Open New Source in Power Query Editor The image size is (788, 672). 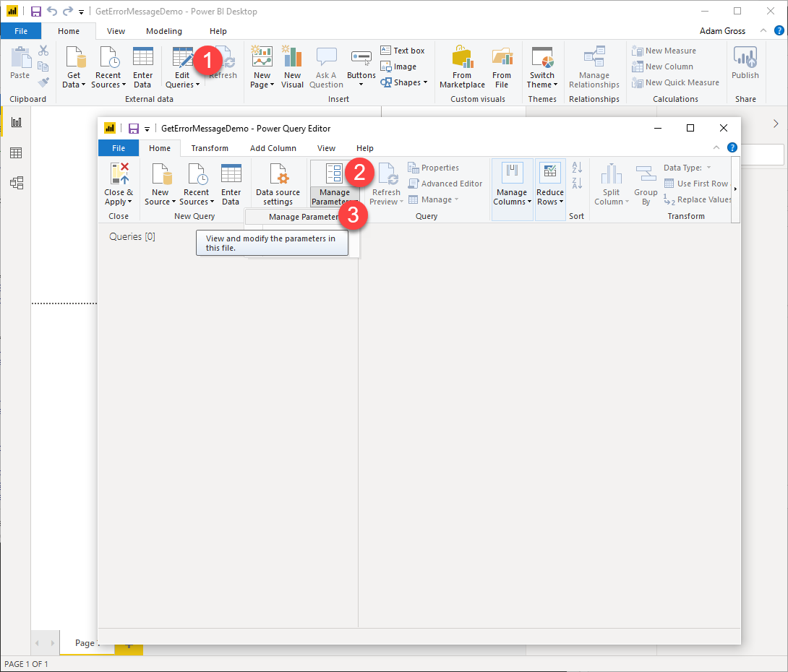(160, 184)
